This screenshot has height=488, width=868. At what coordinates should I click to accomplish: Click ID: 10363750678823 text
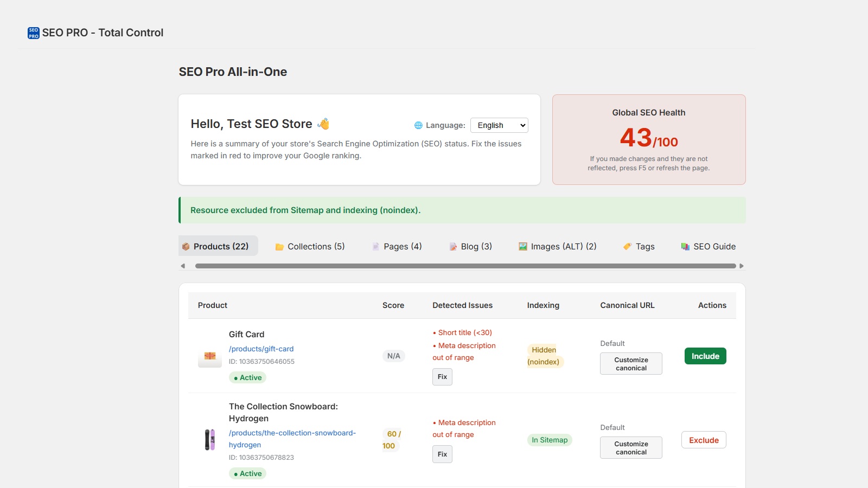point(261,458)
